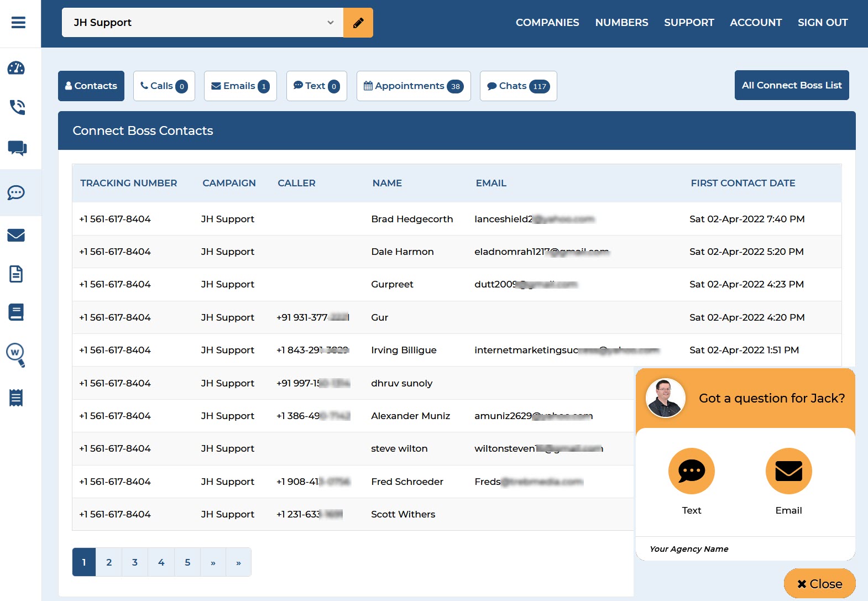The height and width of the screenshot is (601, 868).
Task: Close the Jack question widget
Action: pos(819,584)
